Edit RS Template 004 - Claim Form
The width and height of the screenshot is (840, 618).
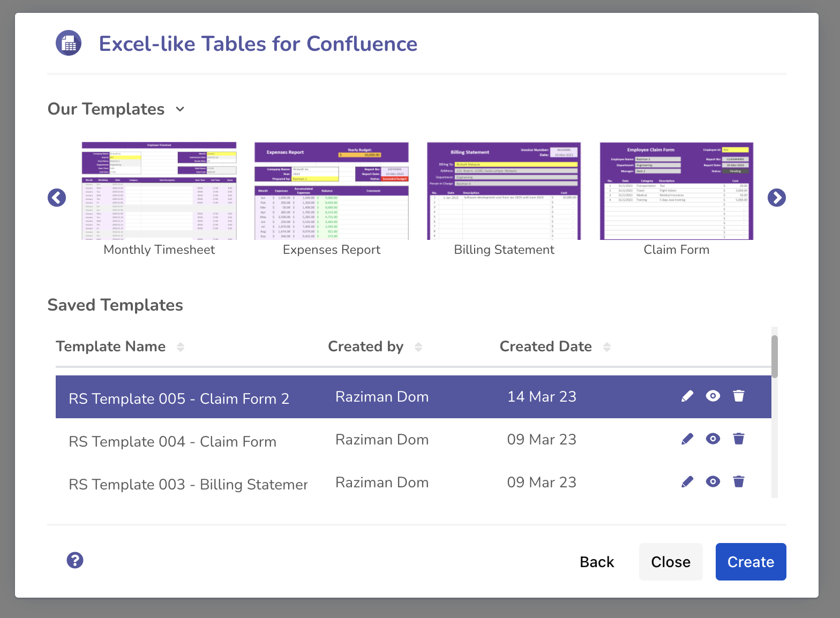coord(687,439)
